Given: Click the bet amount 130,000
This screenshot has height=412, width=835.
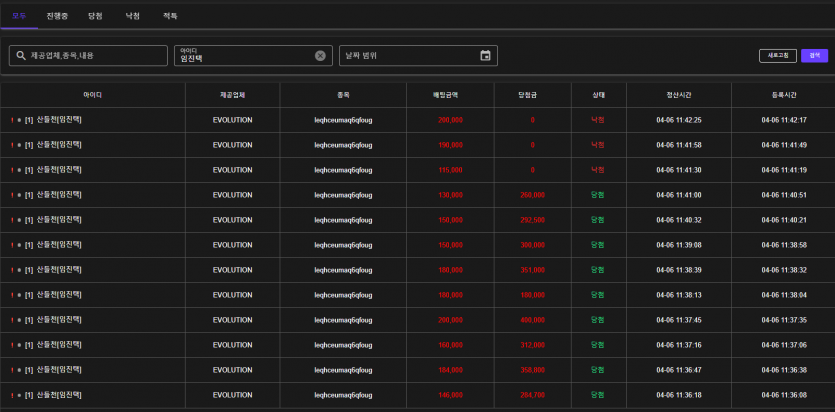Looking at the screenshot, I should 451,195.
